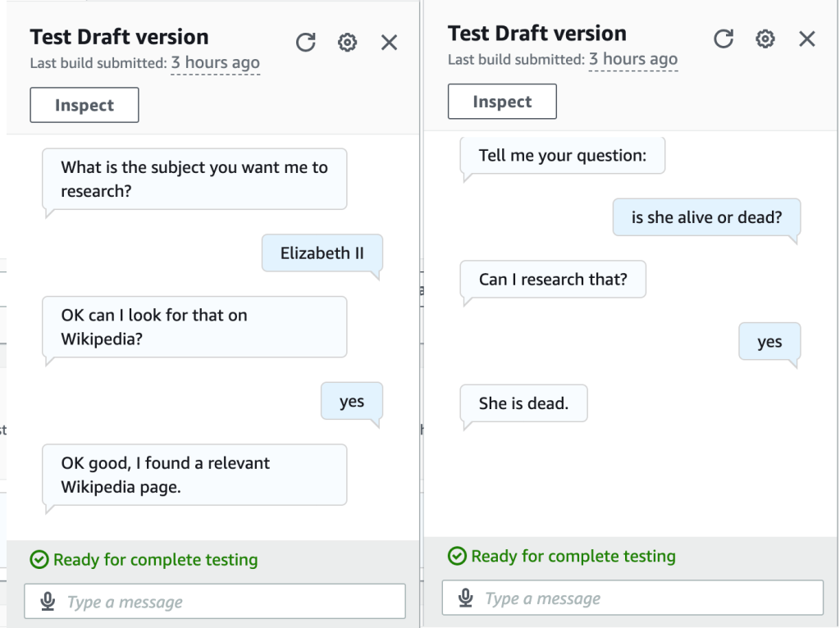
Task: Click "3 hours ago" timestamp in the left panel
Action: pos(215,63)
